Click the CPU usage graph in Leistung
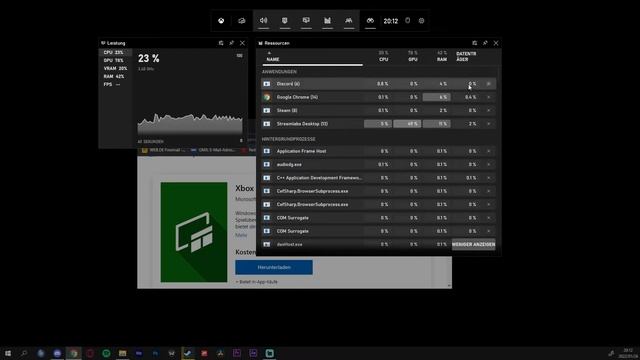This screenshot has width=640, height=360. (x=190, y=124)
